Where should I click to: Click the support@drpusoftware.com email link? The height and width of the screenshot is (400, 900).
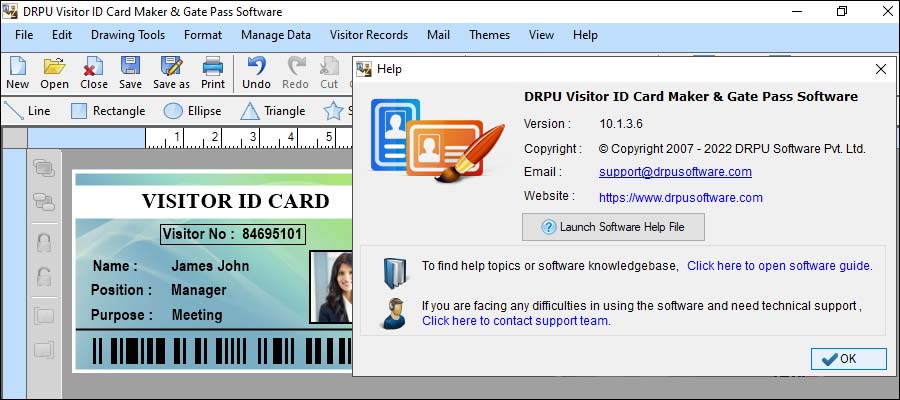[x=675, y=172]
